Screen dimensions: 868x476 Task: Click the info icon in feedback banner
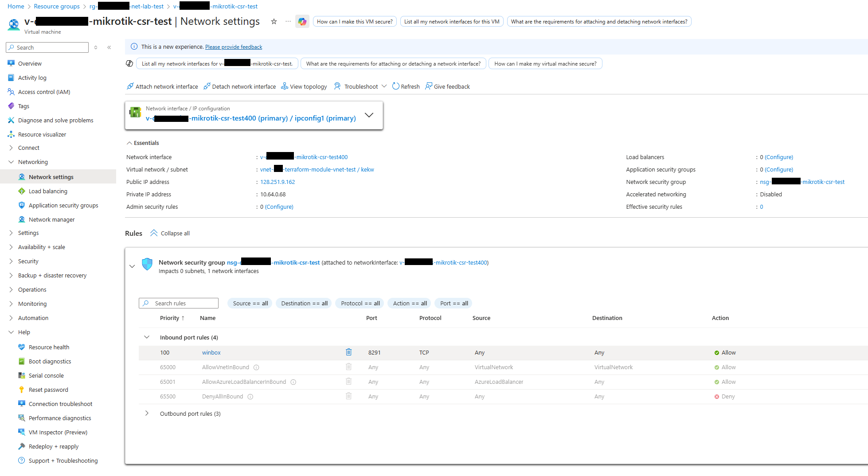coord(134,47)
